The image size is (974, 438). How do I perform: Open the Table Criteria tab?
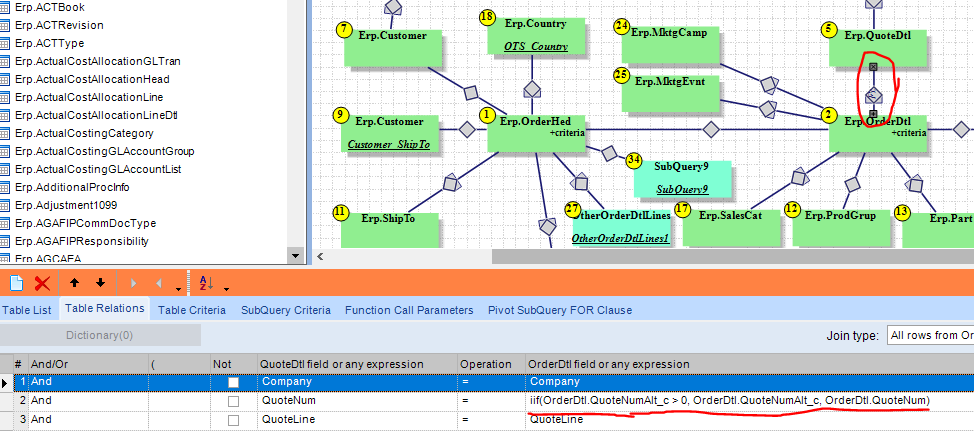[x=192, y=310]
